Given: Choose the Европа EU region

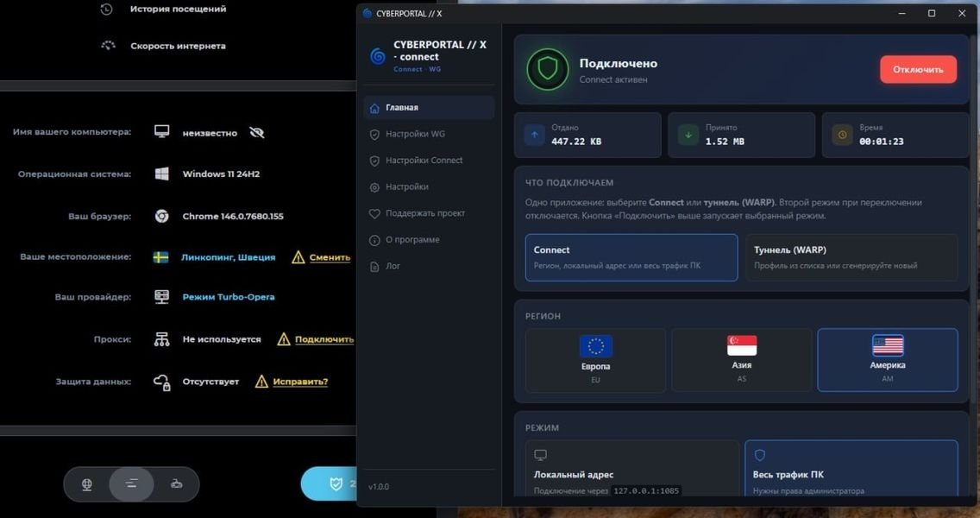Looking at the screenshot, I should 595,360.
